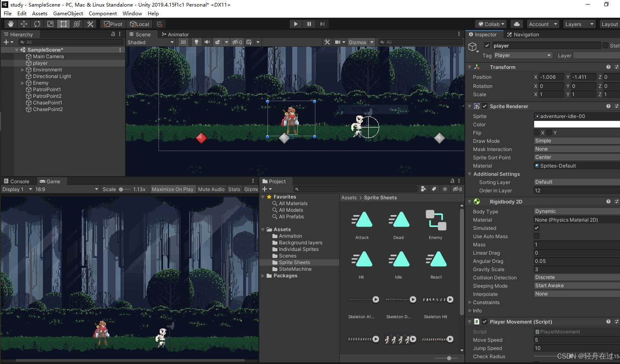
Task: Toggle Pivot handle position button
Action: tap(113, 24)
